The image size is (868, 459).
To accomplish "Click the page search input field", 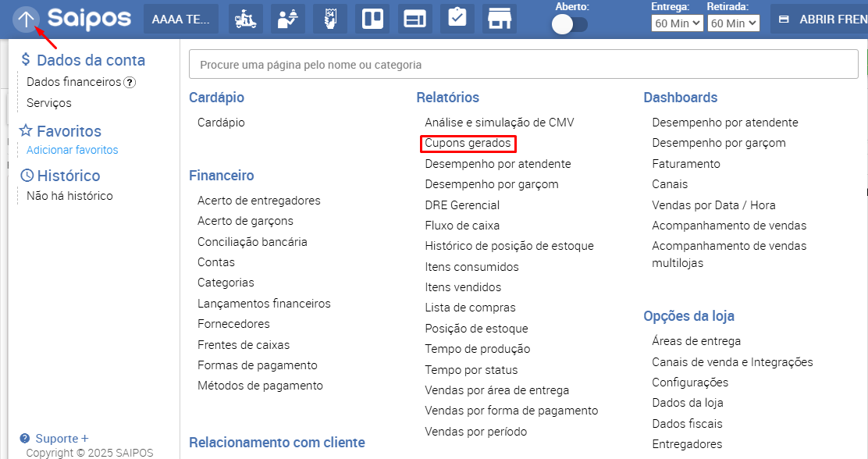I will coord(524,64).
